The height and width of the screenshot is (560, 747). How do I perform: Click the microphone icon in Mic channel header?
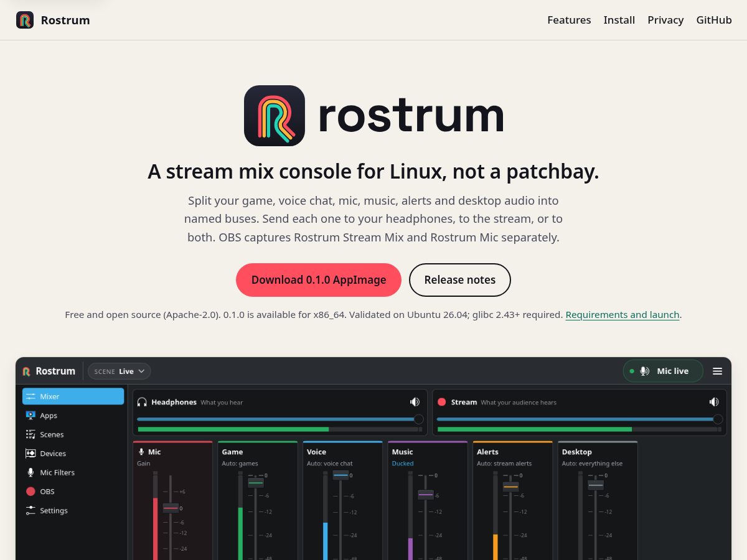pos(141,452)
